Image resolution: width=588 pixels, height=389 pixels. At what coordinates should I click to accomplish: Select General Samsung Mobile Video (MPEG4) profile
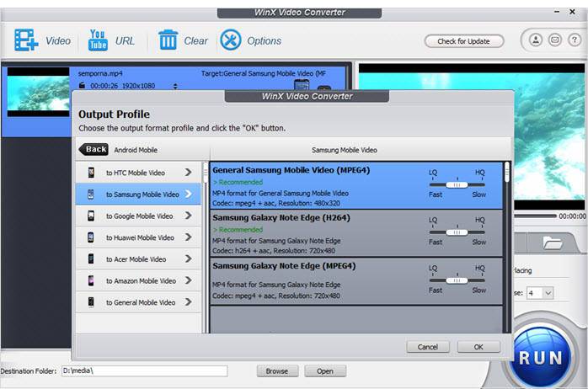[356, 185]
